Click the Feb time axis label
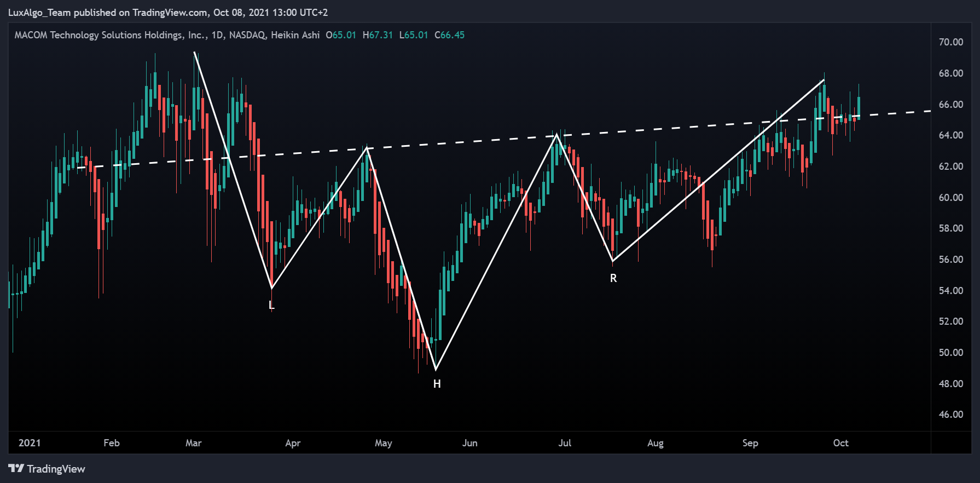The width and height of the screenshot is (980, 483). pyautogui.click(x=112, y=443)
